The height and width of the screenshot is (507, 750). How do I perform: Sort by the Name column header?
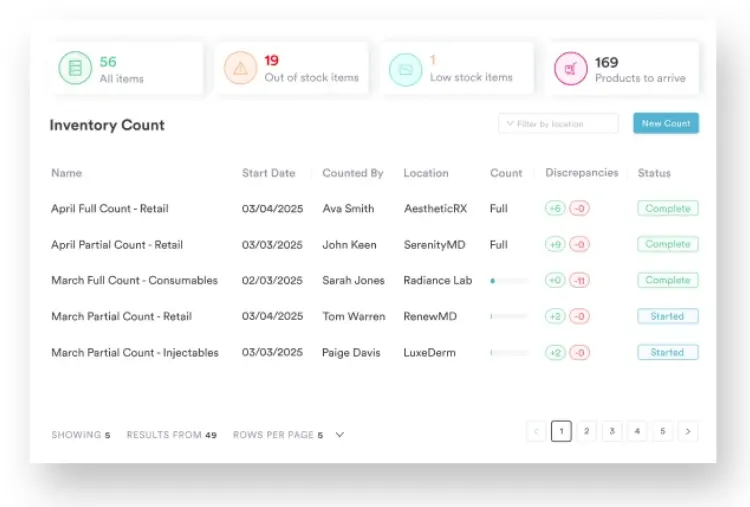click(x=66, y=173)
